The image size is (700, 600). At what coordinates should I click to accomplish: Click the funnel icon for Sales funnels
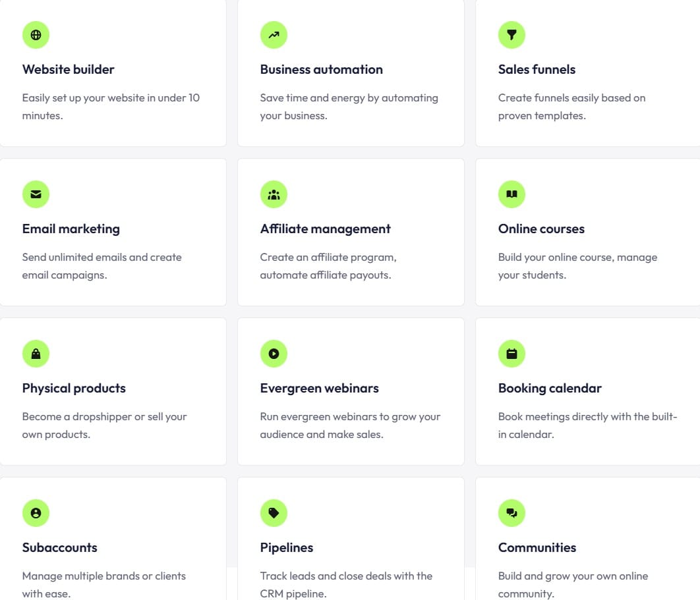coord(511,35)
